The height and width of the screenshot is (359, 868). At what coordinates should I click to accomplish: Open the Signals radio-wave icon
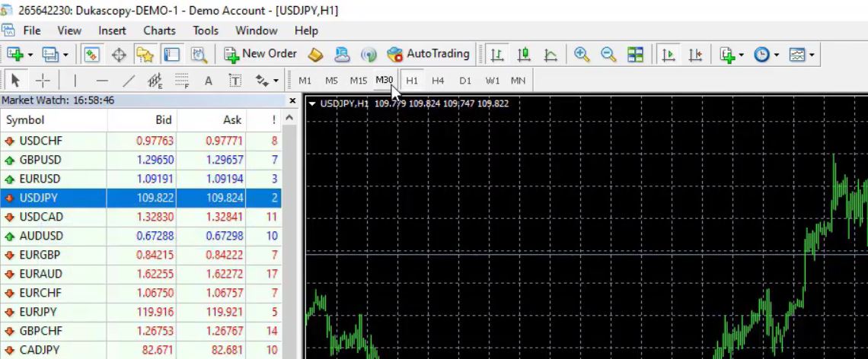(368, 54)
